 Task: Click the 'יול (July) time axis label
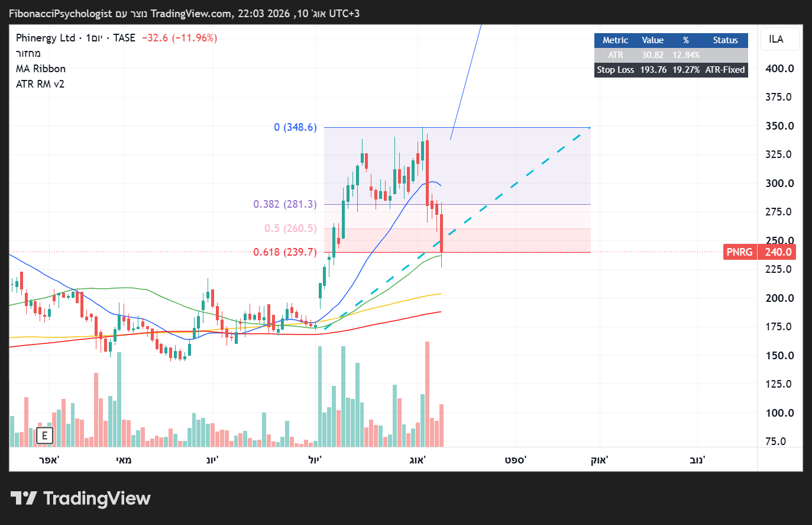(x=315, y=460)
